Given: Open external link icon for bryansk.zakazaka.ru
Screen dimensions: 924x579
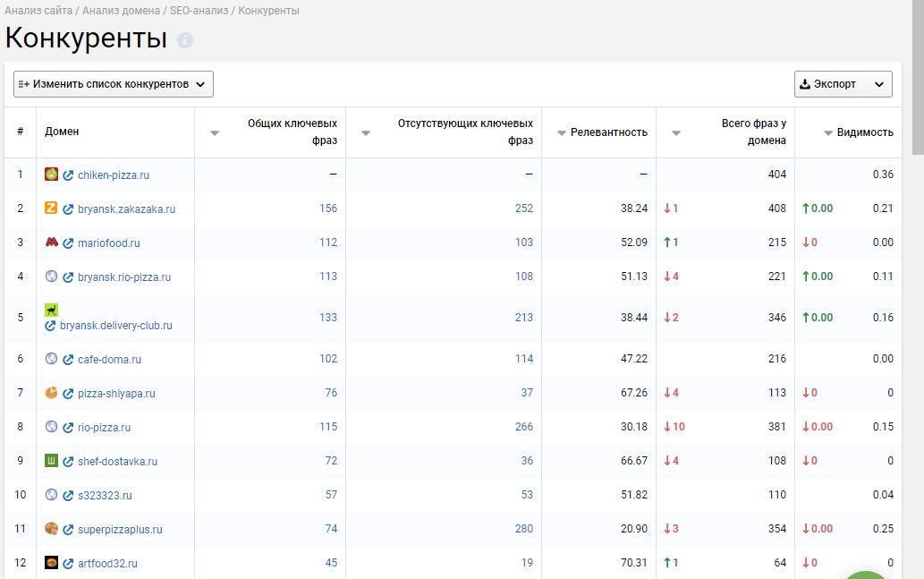Looking at the screenshot, I should [x=68, y=209].
